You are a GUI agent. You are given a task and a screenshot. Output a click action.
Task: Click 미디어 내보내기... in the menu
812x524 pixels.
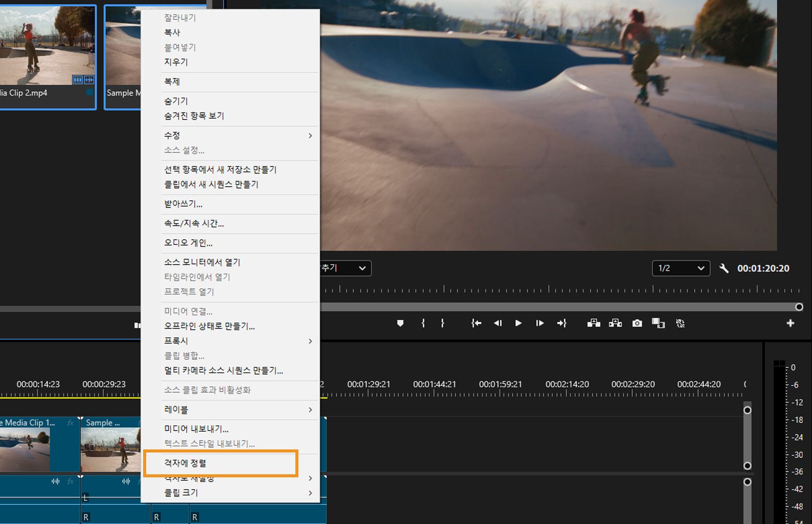pos(196,429)
